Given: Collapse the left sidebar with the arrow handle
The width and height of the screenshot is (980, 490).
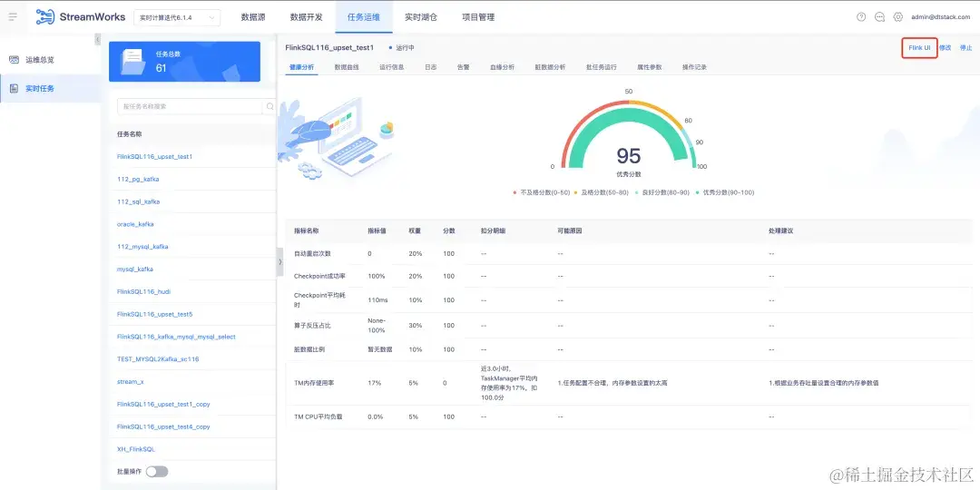Looking at the screenshot, I should click(97, 39).
